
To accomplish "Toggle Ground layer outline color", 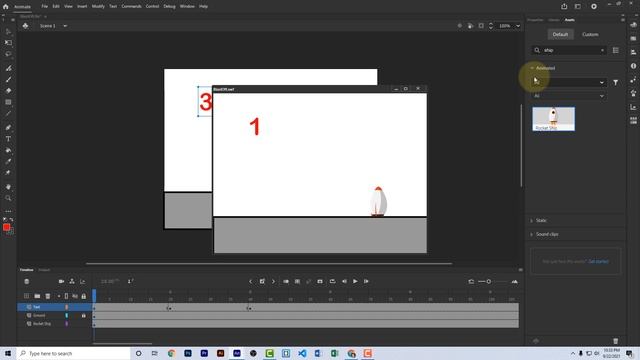I will [x=67, y=316].
